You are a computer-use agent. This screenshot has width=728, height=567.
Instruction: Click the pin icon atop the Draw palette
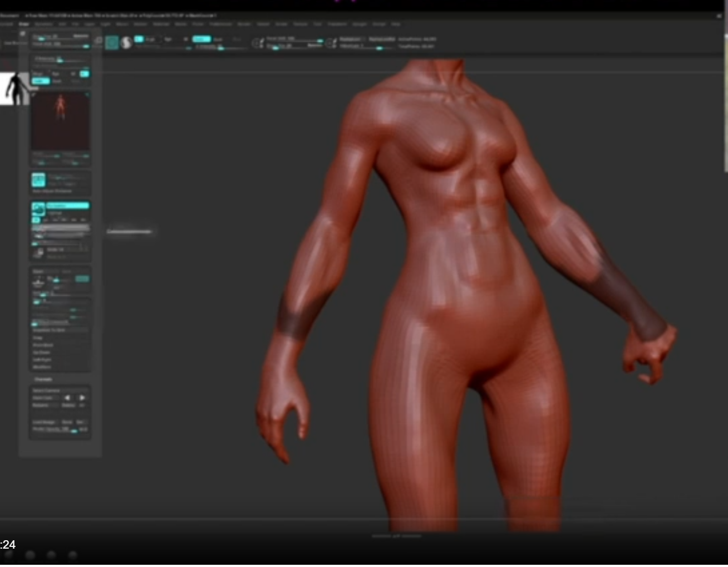[x=23, y=34]
